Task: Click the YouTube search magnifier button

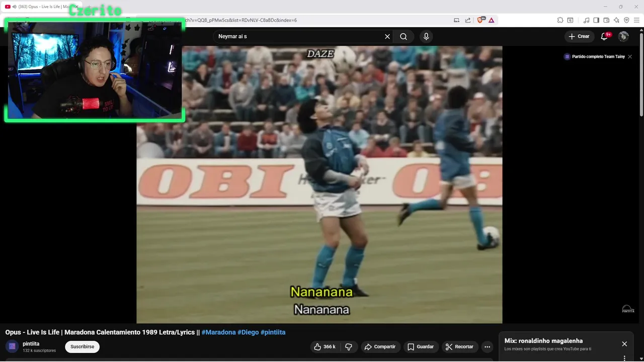Action: tap(404, 37)
